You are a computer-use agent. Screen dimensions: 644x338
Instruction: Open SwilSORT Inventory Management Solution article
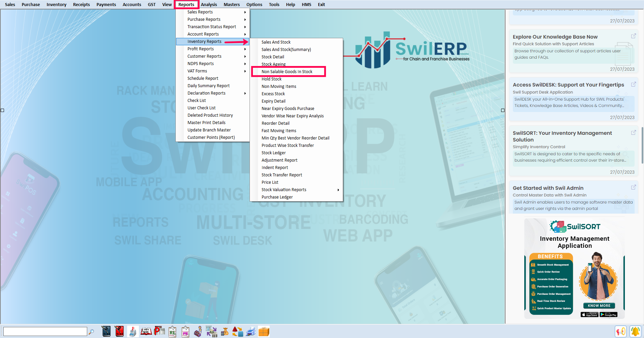pos(562,136)
